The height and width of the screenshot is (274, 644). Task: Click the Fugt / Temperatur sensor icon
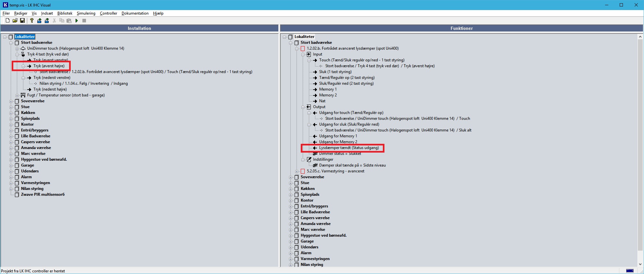pos(23,95)
